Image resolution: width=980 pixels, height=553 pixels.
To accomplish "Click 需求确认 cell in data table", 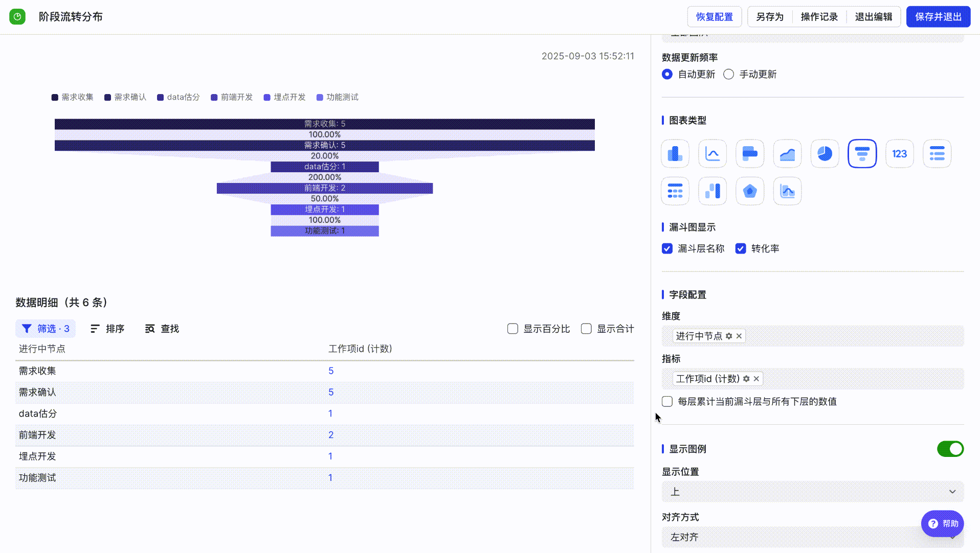I will (37, 393).
